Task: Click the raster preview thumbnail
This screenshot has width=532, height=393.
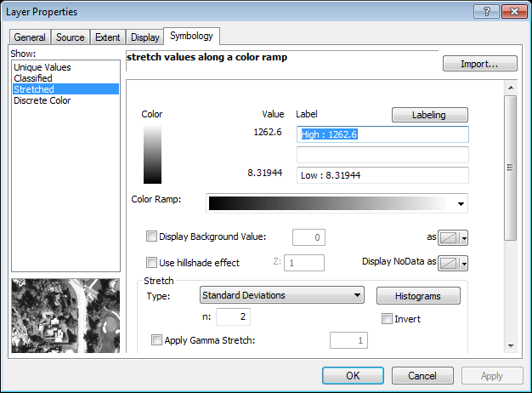Action: (x=65, y=316)
